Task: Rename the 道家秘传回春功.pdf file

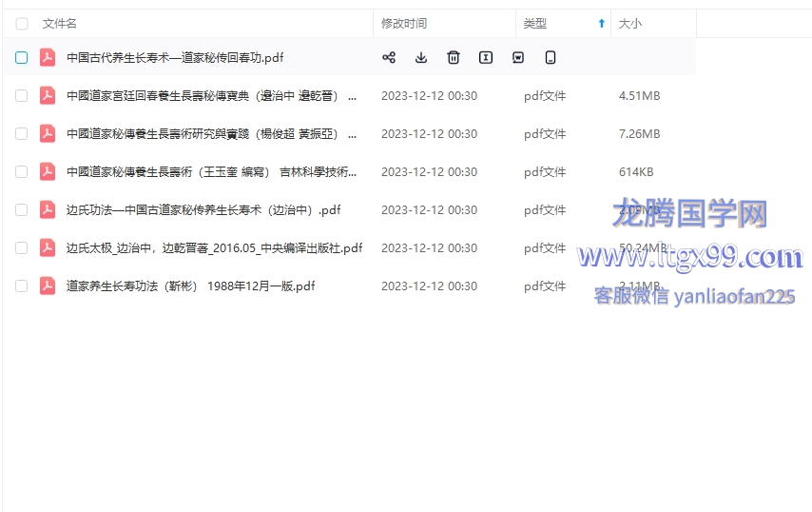Action: (x=486, y=57)
